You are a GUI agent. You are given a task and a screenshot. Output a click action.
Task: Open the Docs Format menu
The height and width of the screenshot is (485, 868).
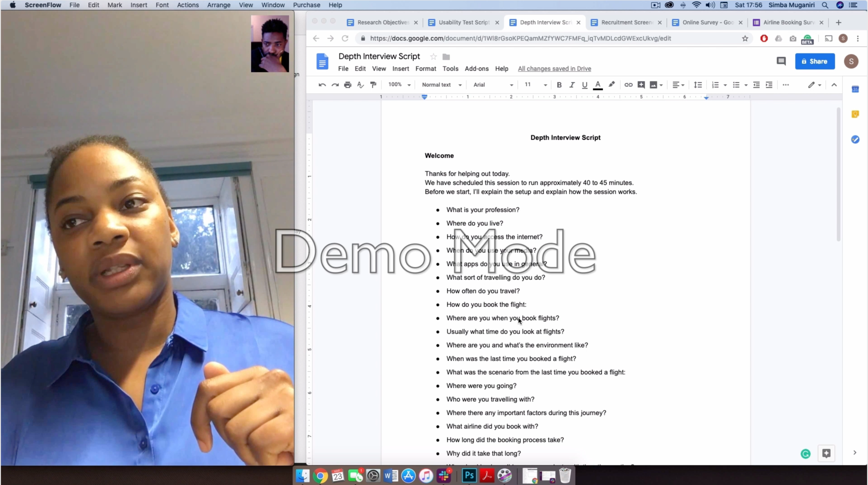pyautogui.click(x=426, y=69)
